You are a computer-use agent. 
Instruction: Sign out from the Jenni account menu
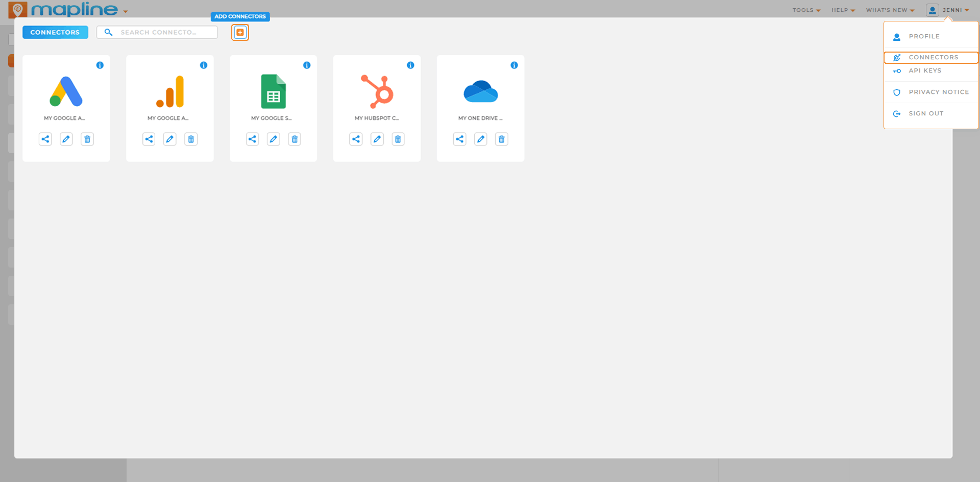coord(926,113)
